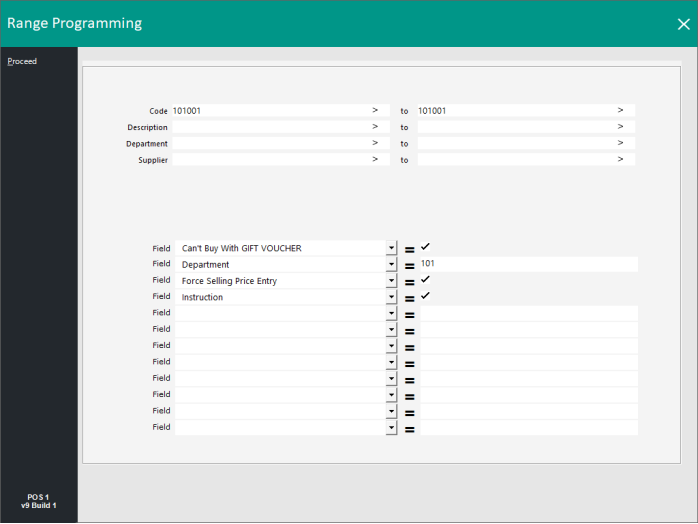Click the Department 'to' range lookup arrow
698x524 pixels.
coord(620,143)
